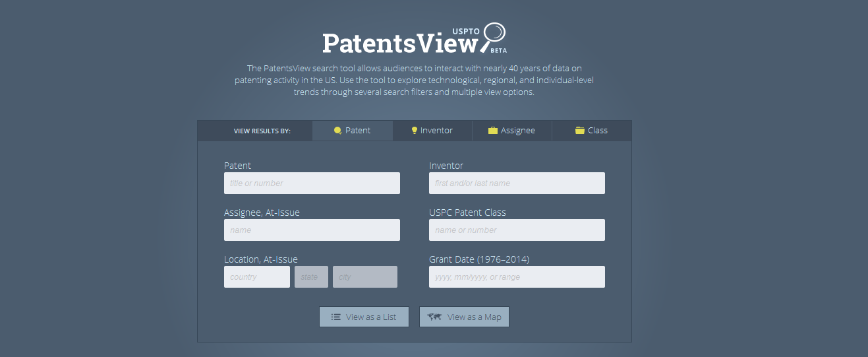This screenshot has width=868, height=357.
Task: Click the world map icon in View as a Map
Action: pos(434,317)
